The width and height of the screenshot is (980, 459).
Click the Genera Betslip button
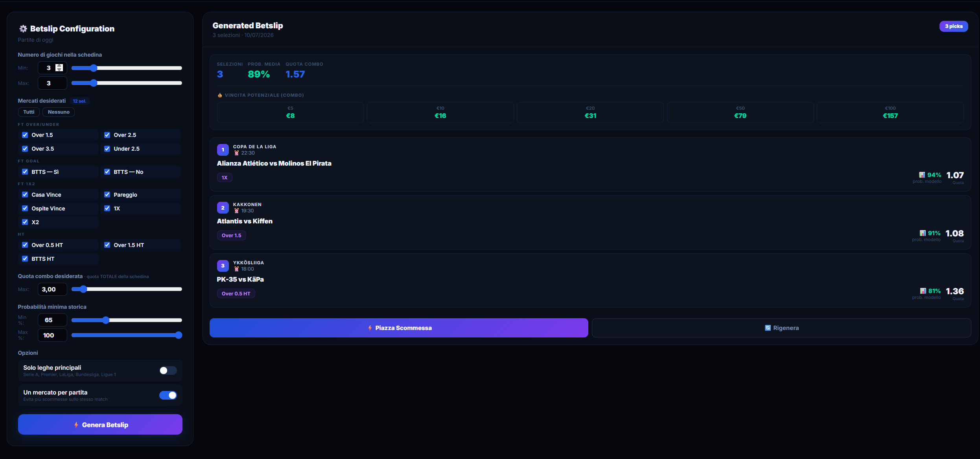pyautogui.click(x=100, y=424)
